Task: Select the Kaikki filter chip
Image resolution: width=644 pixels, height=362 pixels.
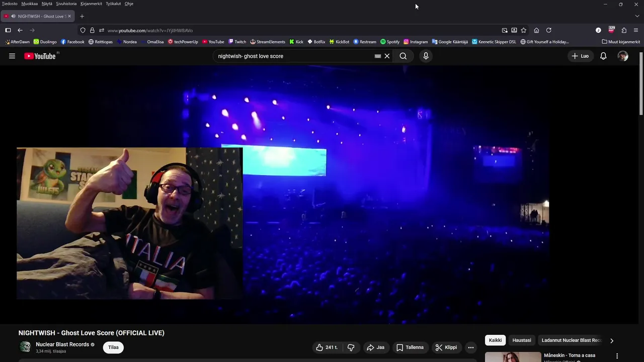Action: pos(495,340)
